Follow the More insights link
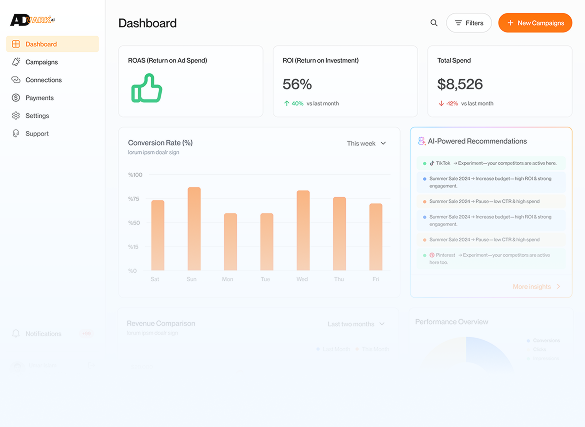This screenshot has height=427, width=585. point(532,286)
